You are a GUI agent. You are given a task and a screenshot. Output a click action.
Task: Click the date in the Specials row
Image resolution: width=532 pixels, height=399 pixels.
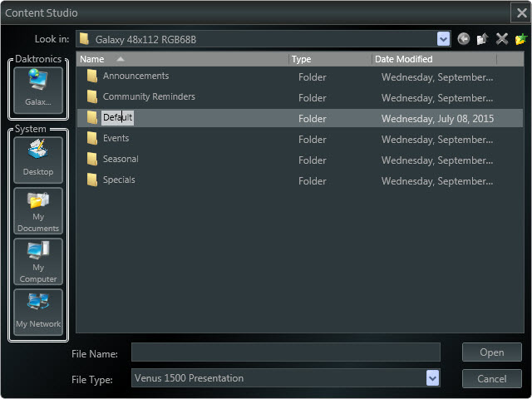click(437, 181)
